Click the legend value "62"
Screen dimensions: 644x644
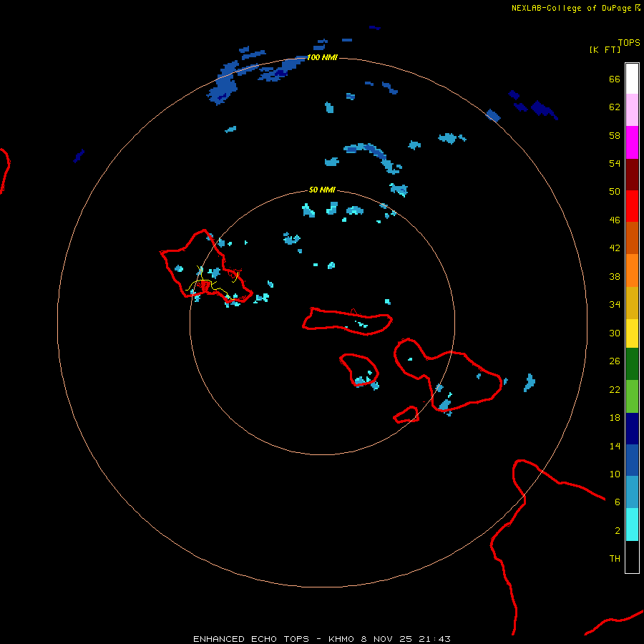point(615,107)
